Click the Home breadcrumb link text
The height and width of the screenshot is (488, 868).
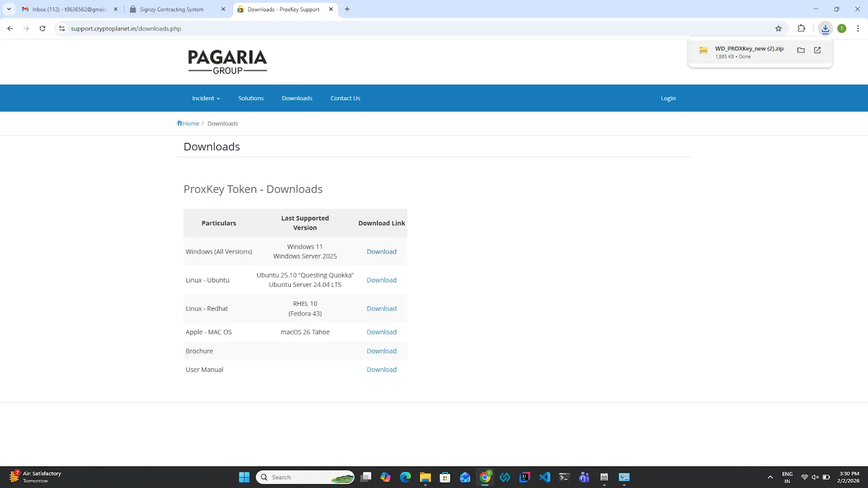(191, 124)
